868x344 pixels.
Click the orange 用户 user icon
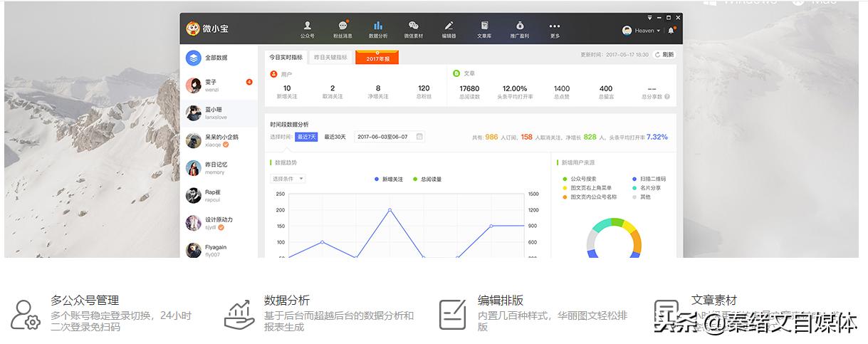coord(273,73)
